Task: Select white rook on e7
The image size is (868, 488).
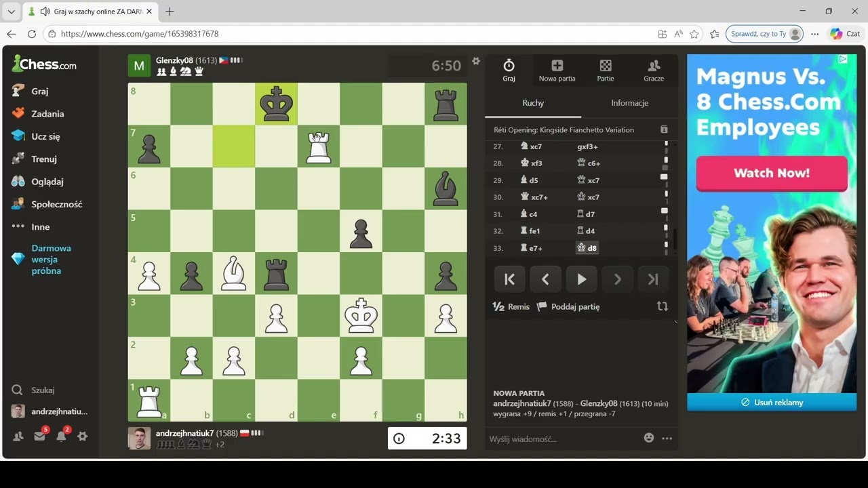Action: [x=319, y=146]
